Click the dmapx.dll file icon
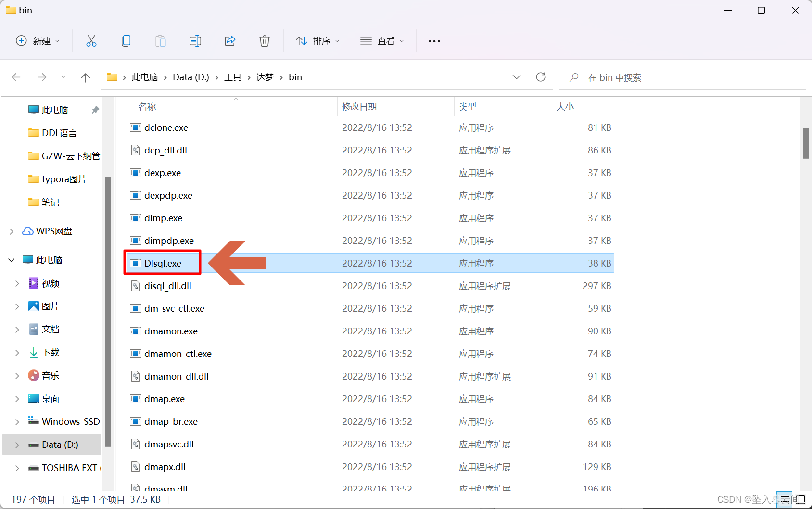Viewport: 812px width, 509px height. (136, 467)
